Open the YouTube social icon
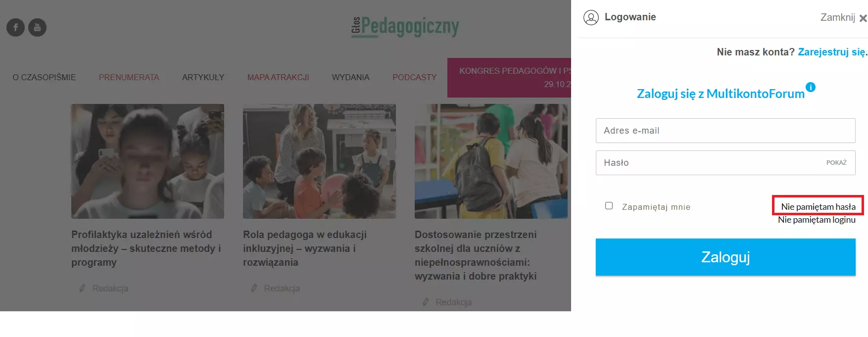 point(37,27)
